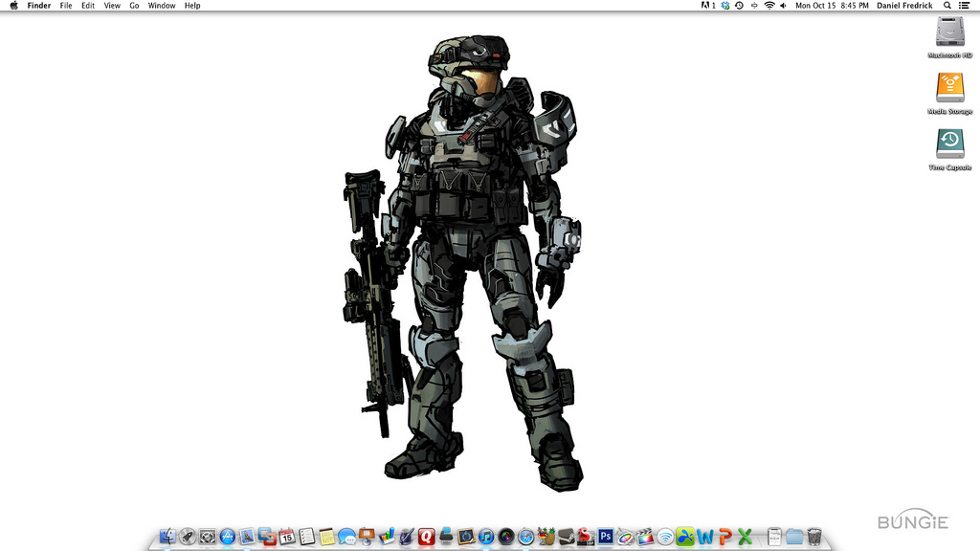Click the date and time clock
The height and width of the screenshot is (551, 980).
tap(832, 6)
